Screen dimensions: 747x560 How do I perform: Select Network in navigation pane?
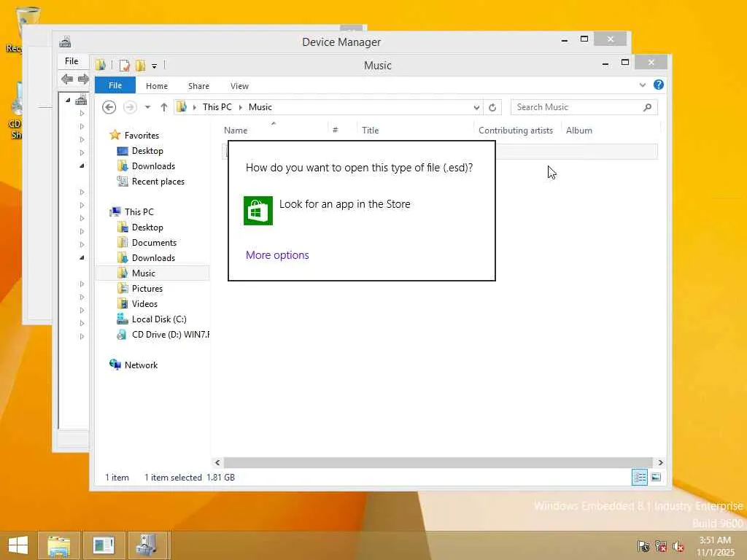(x=141, y=365)
